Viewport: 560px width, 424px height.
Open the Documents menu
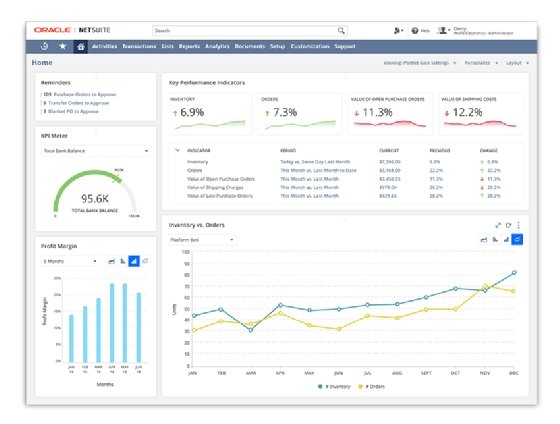[250, 46]
